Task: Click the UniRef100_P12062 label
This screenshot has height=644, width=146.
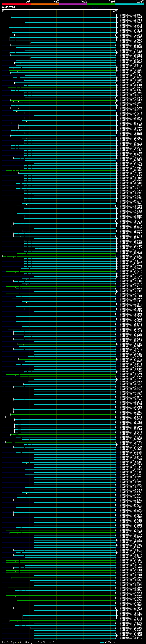Action: tap(131, 259)
